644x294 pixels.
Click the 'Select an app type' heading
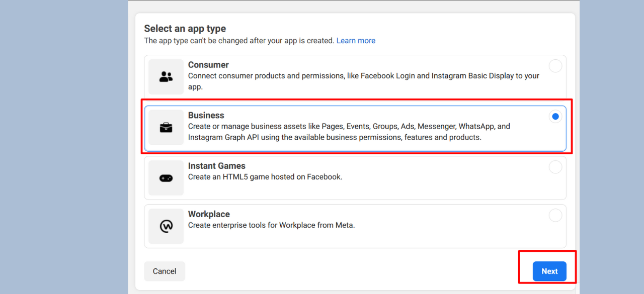(x=185, y=29)
